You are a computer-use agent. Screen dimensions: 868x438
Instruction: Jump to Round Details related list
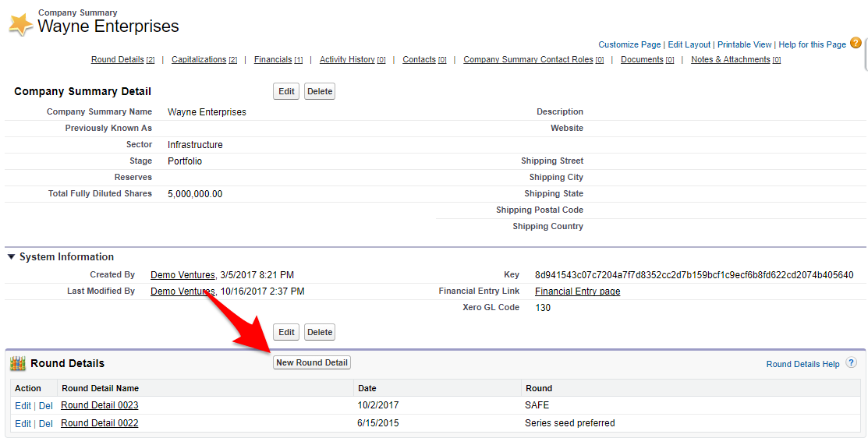(x=123, y=60)
